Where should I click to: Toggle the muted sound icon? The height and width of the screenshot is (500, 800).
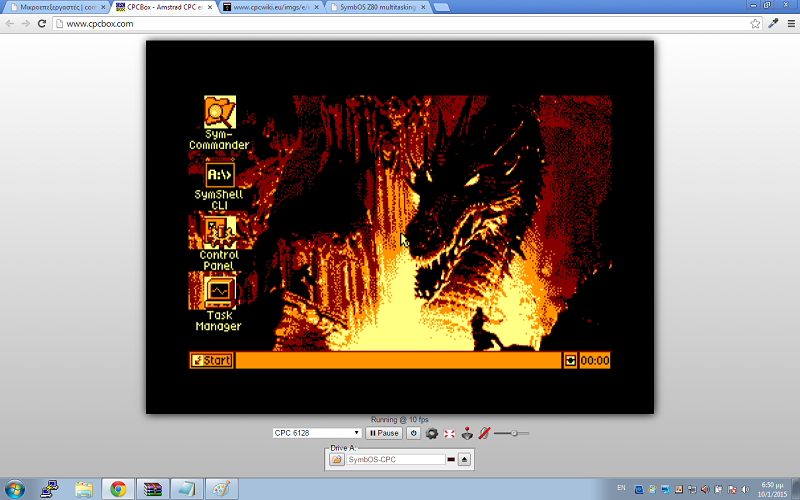click(484, 433)
